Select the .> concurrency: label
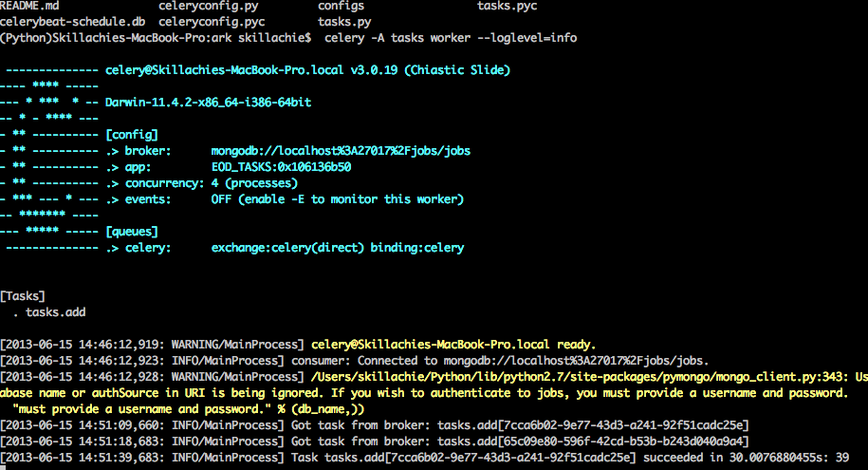The image size is (868, 470). 155,183
